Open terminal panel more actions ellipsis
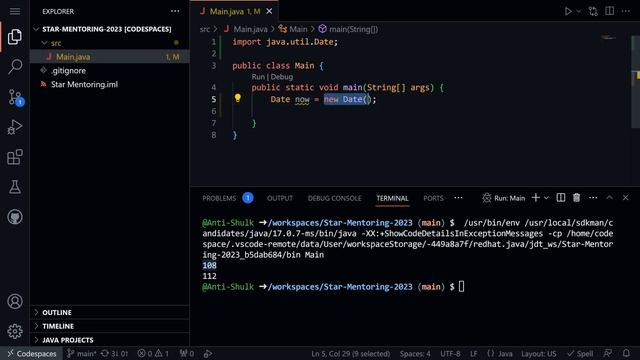Image resolution: width=640 pixels, height=360 pixels. (593, 198)
